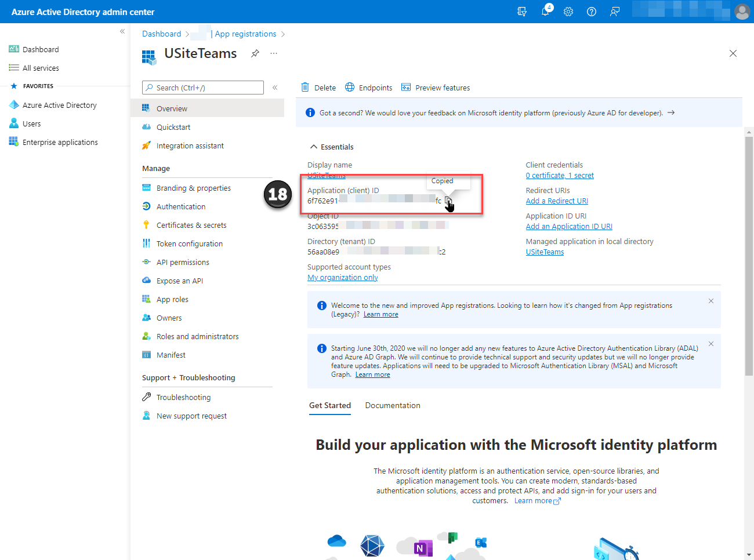Dismiss the ADAL deprecation notice
This screenshot has height=560, width=754.
point(711,344)
